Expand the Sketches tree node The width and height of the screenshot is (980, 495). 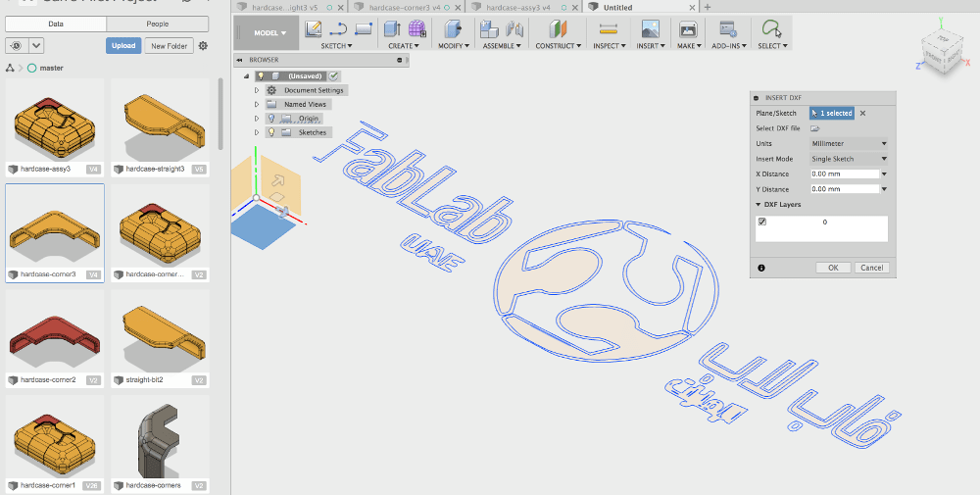[x=256, y=132]
